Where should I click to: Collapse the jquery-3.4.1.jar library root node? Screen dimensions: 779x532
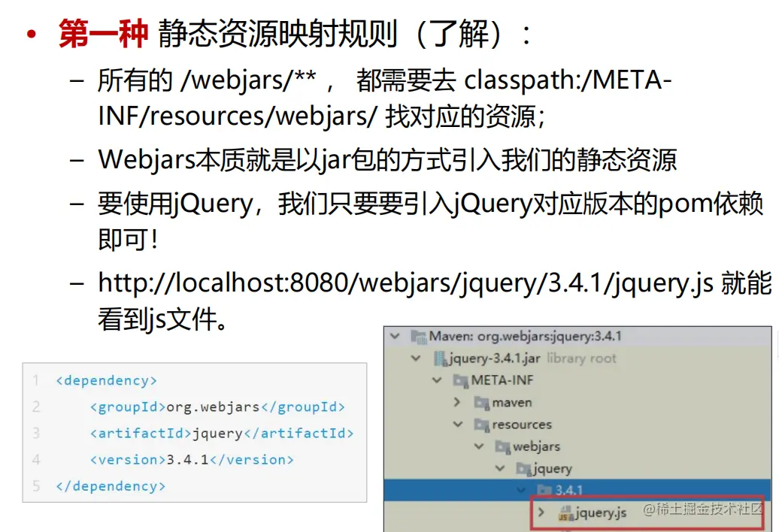[416, 358]
